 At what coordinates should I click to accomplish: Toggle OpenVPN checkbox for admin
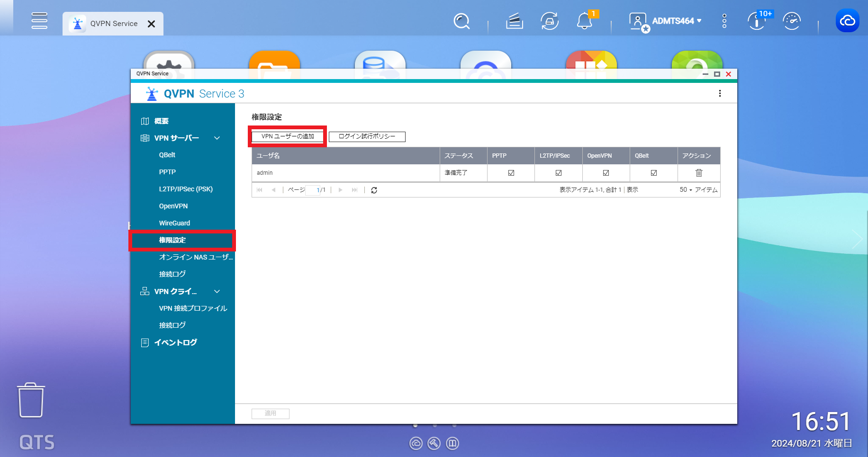[x=606, y=173]
